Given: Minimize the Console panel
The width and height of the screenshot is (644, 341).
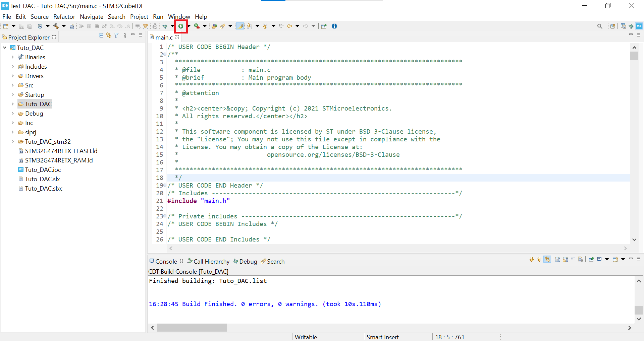Looking at the screenshot, I should (631, 259).
